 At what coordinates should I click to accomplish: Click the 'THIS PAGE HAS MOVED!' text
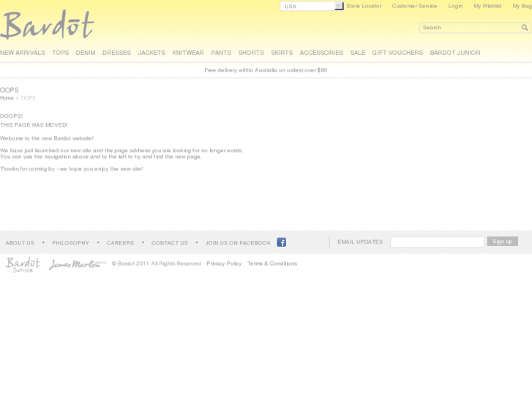pos(34,125)
